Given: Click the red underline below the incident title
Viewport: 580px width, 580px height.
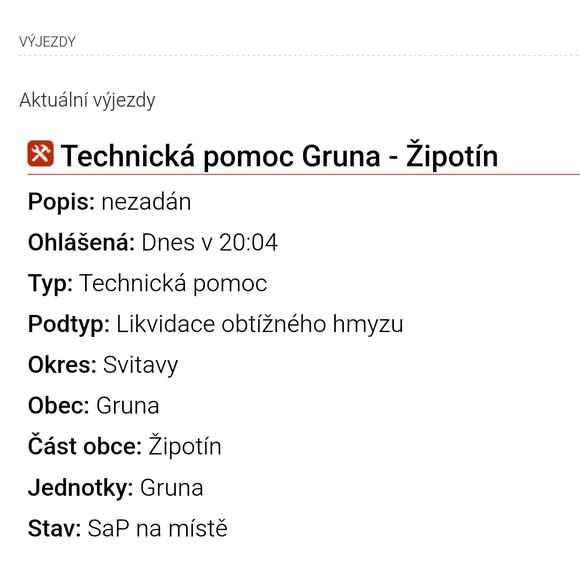Looking at the screenshot, I should (304, 174).
